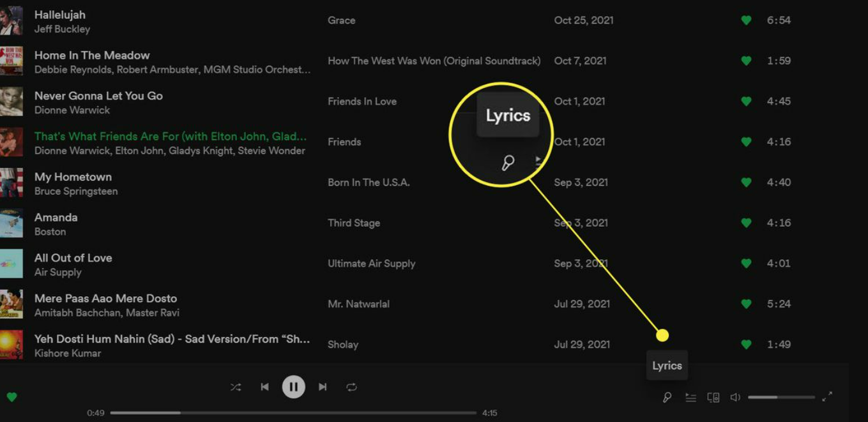Return to the previous track
Image resolution: width=868 pixels, height=422 pixels.
coord(264,386)
